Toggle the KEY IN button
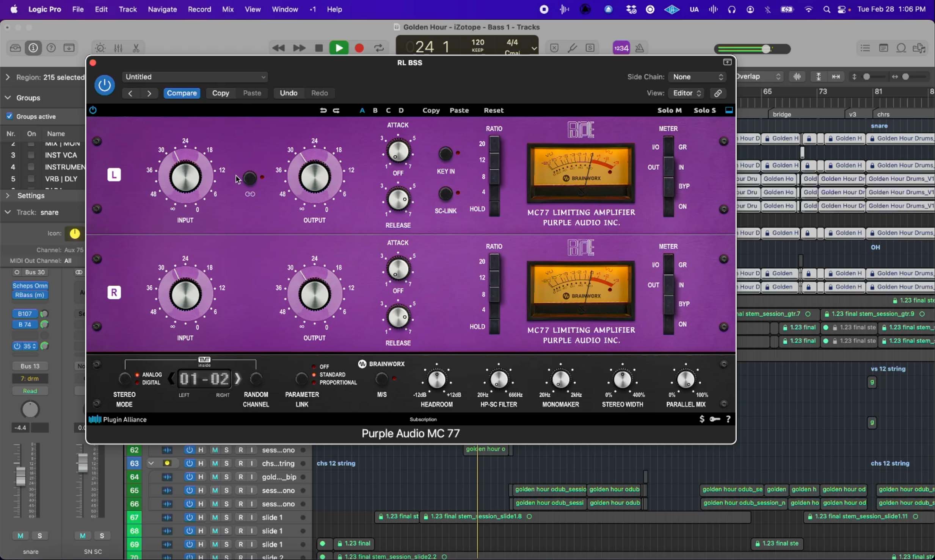The width and height of the screenshot is (935, 560). (x=445, y=153)
